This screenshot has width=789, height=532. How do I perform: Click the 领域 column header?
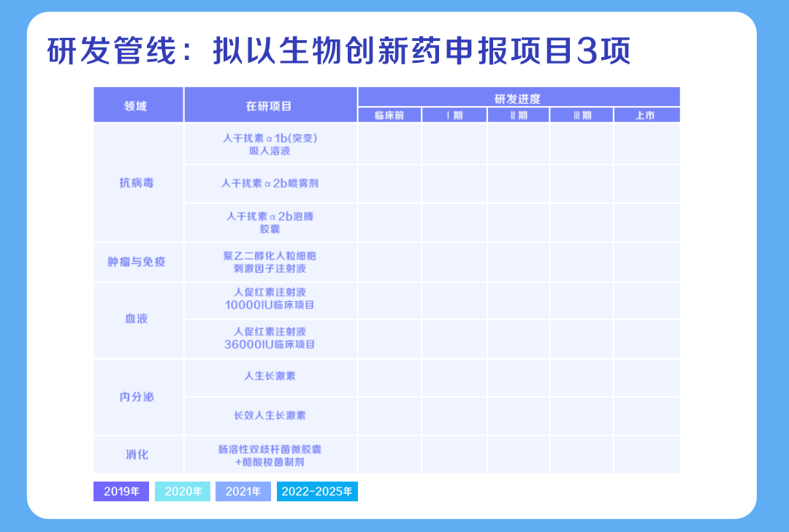(x=138, y=105)
